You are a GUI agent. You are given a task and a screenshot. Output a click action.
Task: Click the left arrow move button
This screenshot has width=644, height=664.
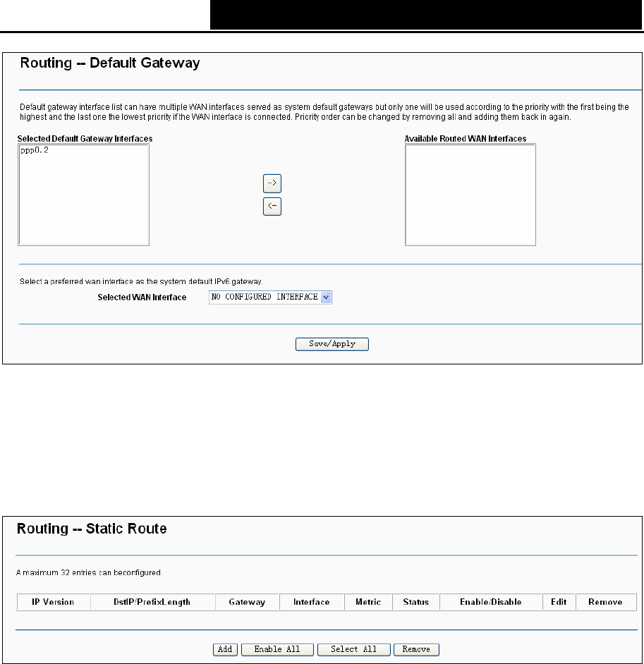click(272, 207)
